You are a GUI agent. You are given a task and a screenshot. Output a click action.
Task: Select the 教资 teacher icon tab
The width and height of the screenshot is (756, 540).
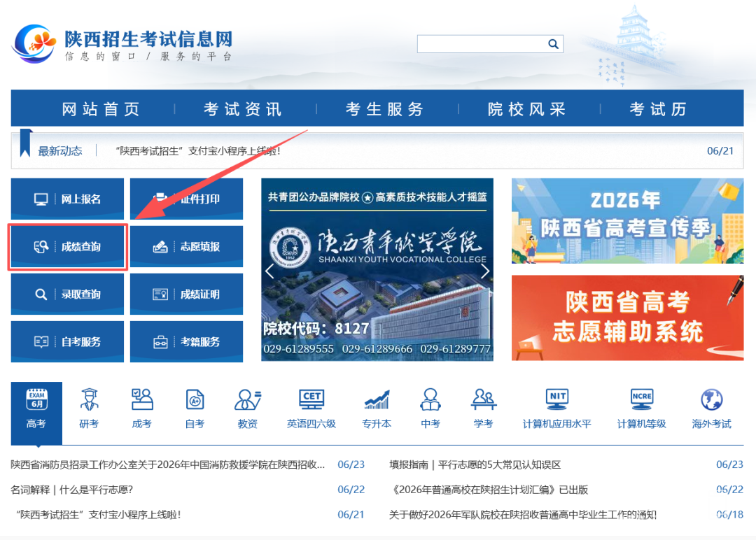tap(248, 408)
